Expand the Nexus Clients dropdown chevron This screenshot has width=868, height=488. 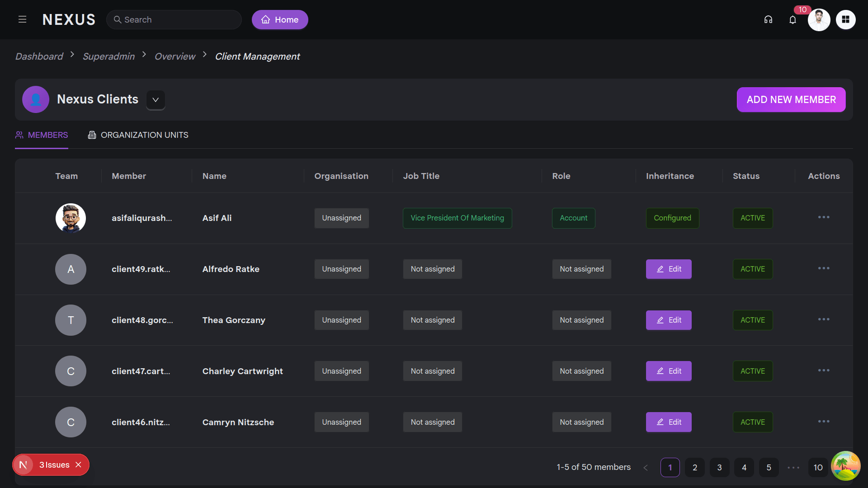pos(156,100)
